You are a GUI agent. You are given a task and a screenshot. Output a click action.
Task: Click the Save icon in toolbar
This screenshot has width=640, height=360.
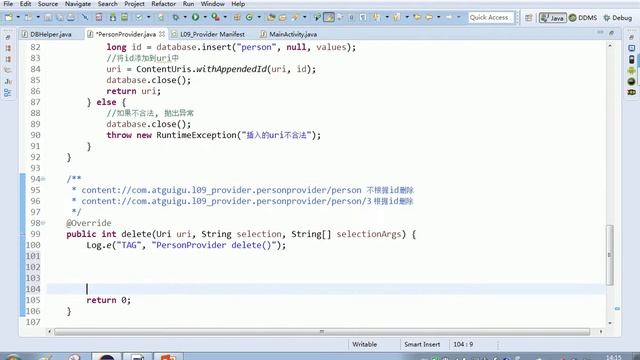48,18
